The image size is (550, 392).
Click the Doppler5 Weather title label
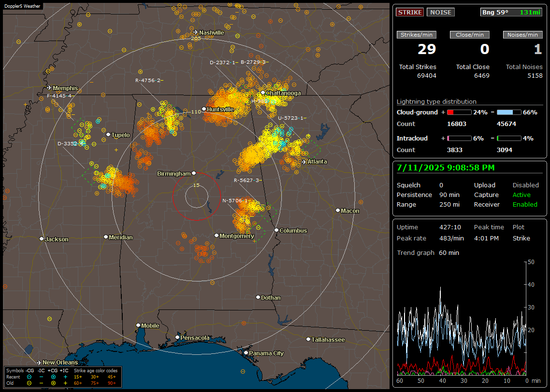point(22,6)
